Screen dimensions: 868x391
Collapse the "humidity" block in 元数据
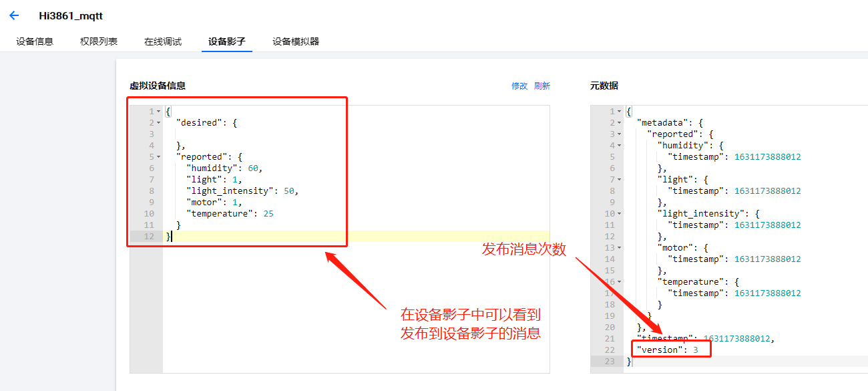[x=619, y=146]
